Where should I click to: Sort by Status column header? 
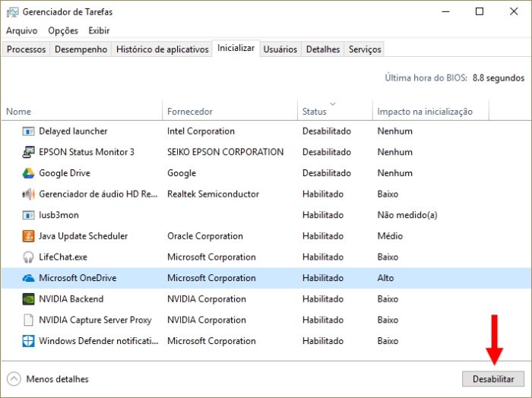tap(335, 111)
